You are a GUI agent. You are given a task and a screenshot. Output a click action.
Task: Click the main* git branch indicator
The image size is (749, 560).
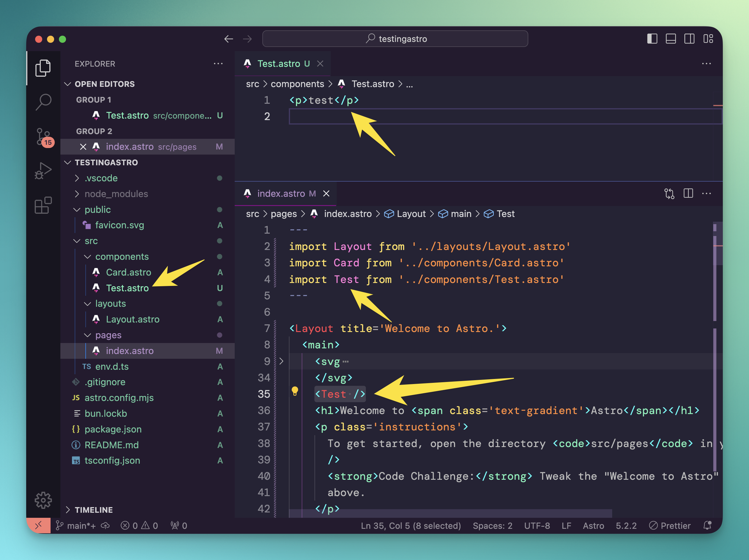click(76, 526)
